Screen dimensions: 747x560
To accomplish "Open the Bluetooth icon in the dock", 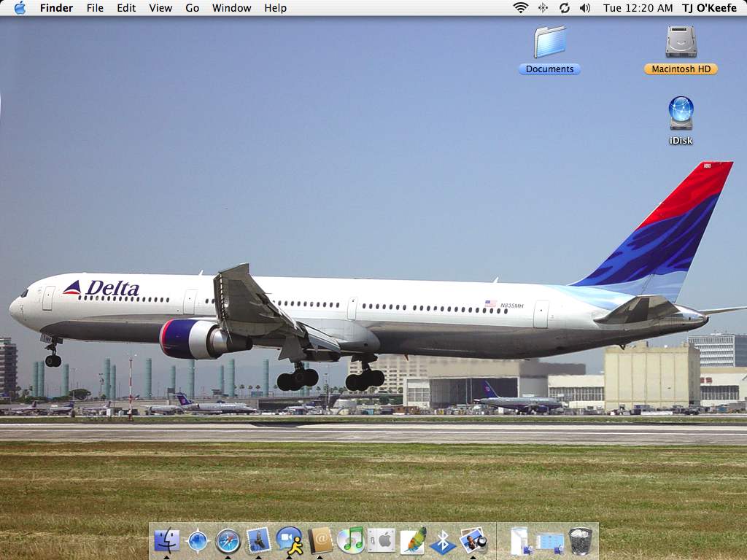I will [443, 542].
